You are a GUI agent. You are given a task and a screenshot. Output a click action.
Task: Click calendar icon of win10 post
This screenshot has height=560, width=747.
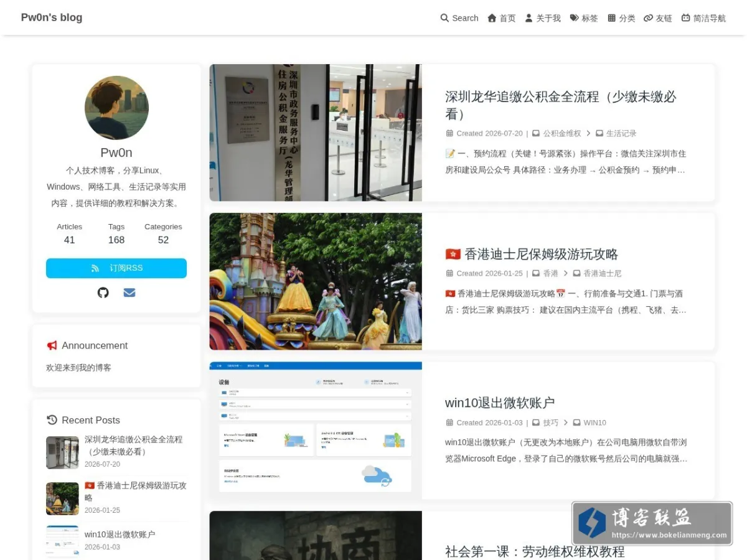click(x=449, y=422)
